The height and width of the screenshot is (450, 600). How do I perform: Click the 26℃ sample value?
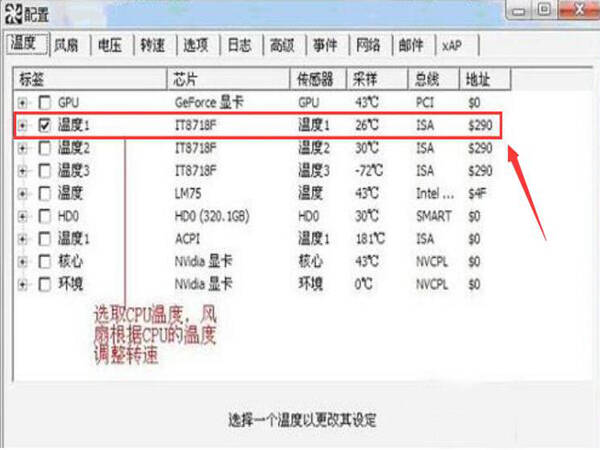pos(367,125)
